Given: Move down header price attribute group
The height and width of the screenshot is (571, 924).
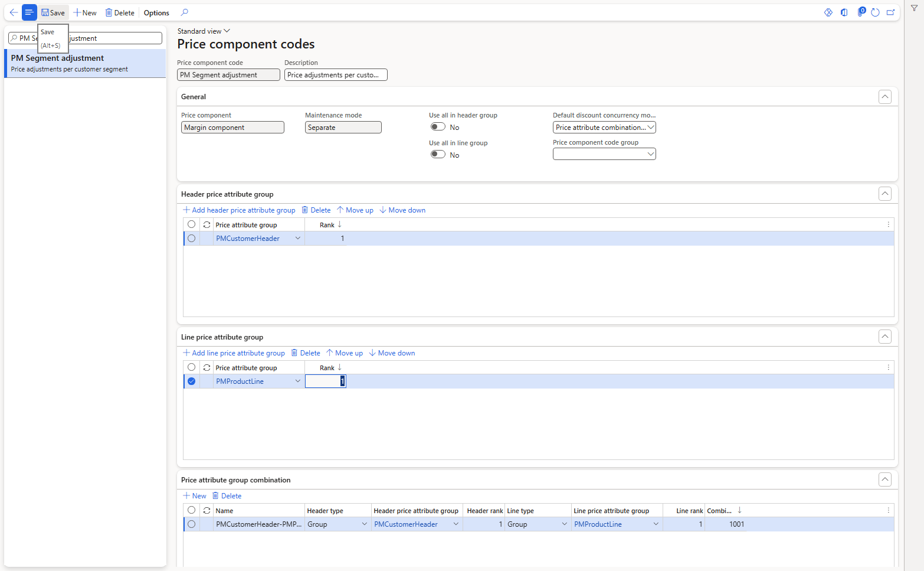Looking at the screenshot, I should 402,210.
